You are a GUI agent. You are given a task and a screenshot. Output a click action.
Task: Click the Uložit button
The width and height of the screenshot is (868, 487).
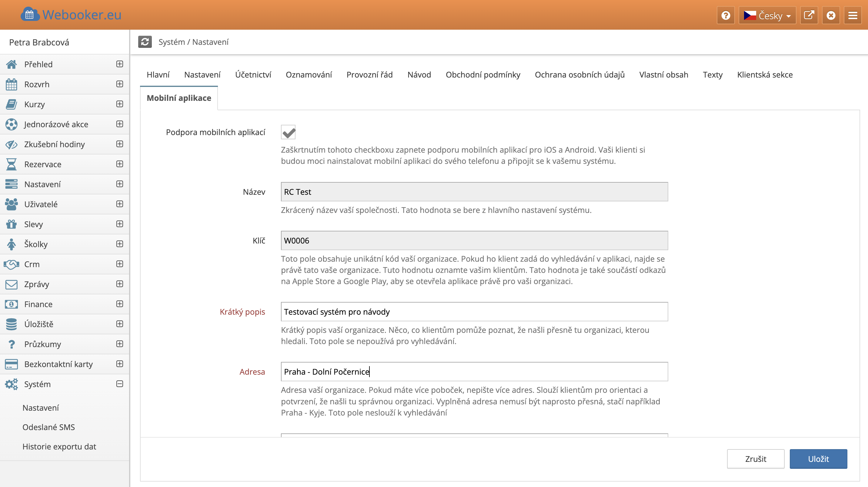point(818,459)
